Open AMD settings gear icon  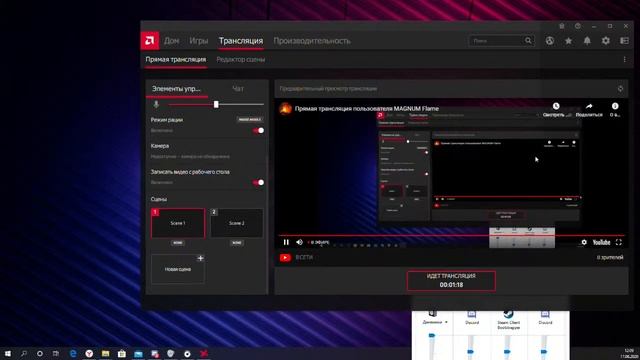point(606,41)
